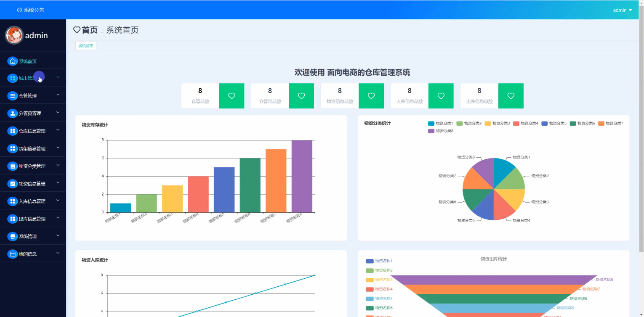Viewport: 644px width, 317px height.
Task: Click the chat bubble icon beside 系统公告
Action: tap(19, 10)
